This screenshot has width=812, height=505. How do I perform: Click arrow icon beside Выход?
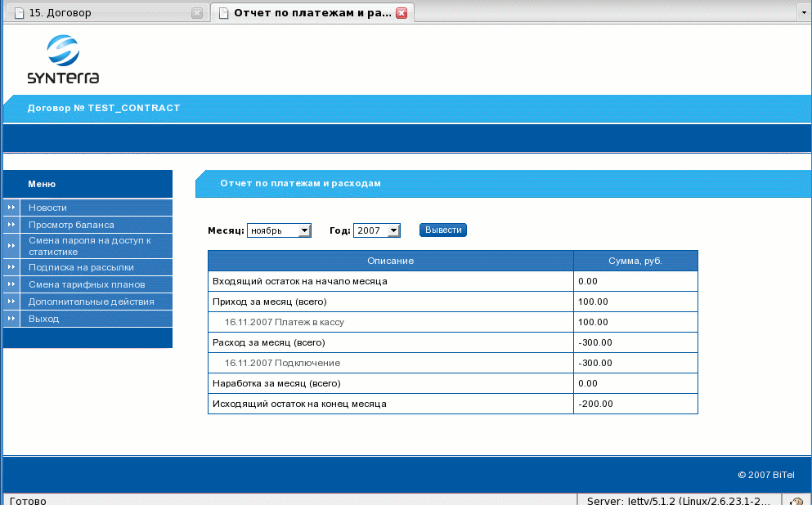[11, 319]
